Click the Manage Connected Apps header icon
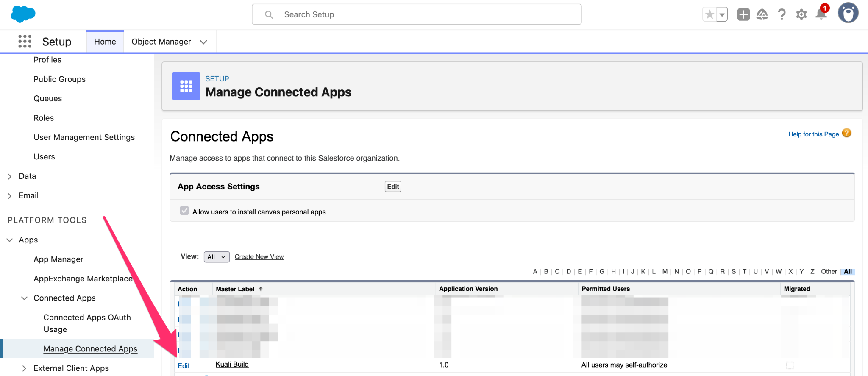 point(186,86)
